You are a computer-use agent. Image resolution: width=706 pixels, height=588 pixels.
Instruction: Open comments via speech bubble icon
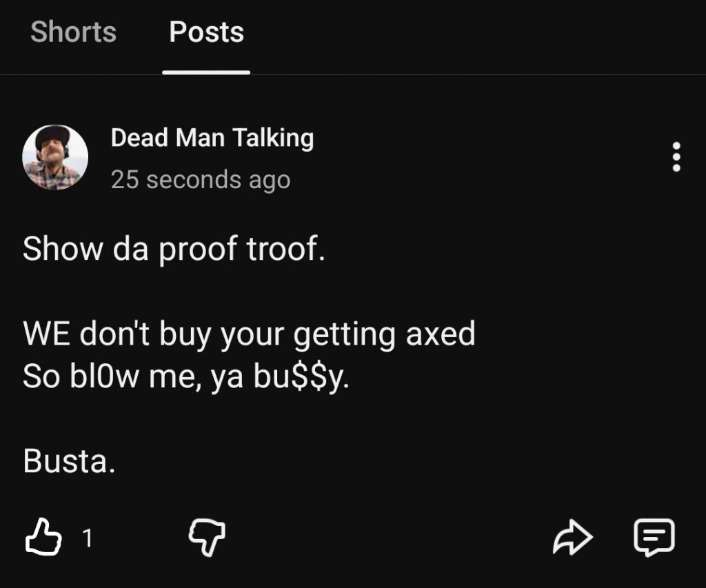pyautogui.click(x=654, y=537)
